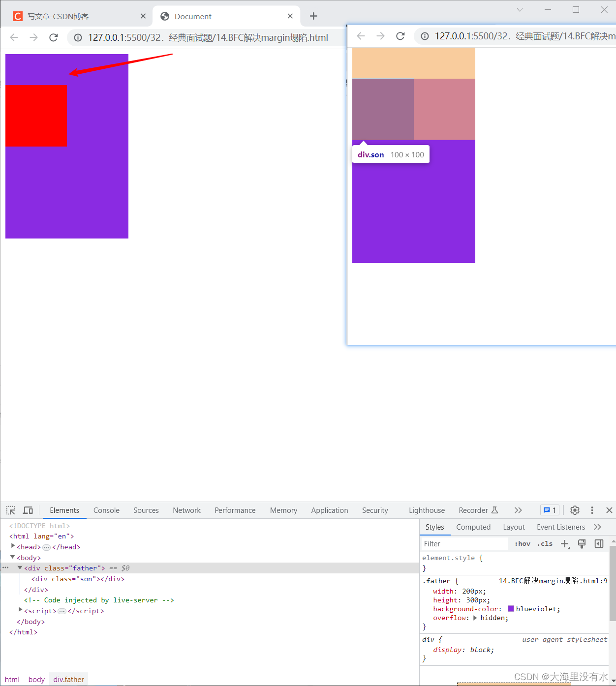616x686 pixels.
Task: Open DevTools three-dot customize menu
Action: coord(592,510)
